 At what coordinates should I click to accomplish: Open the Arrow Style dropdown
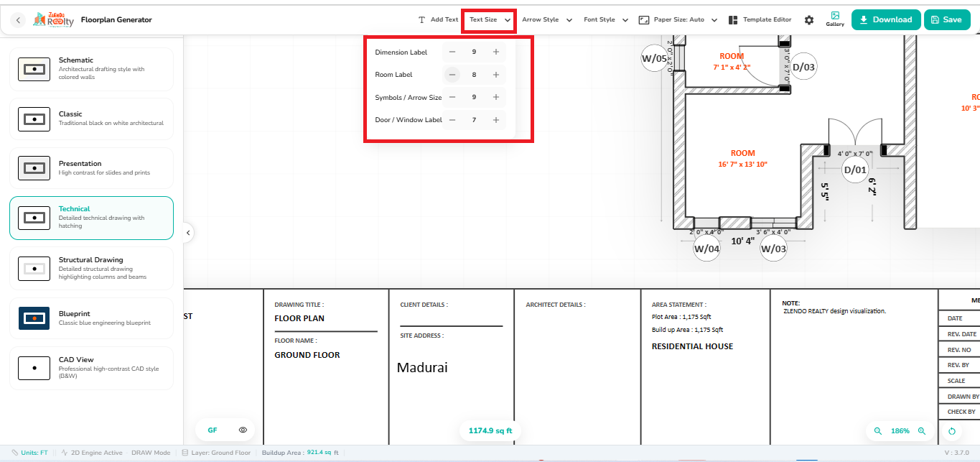tap(547, 20)
